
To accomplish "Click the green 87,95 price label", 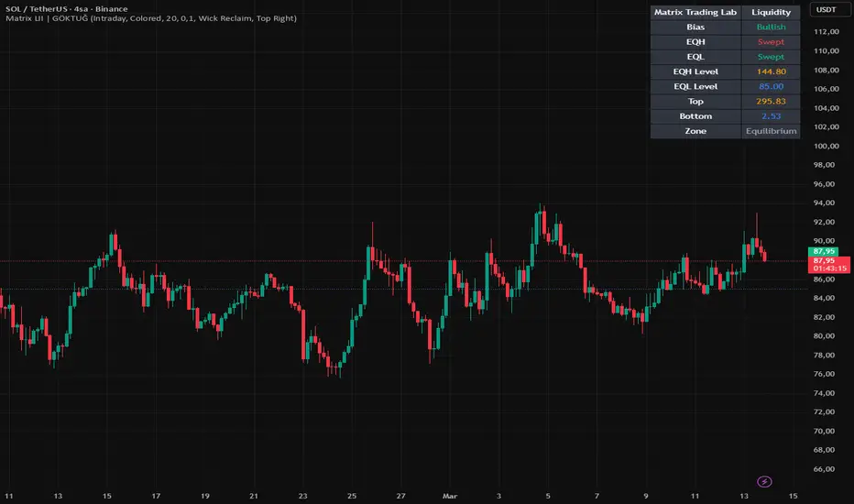I will 823,251.
